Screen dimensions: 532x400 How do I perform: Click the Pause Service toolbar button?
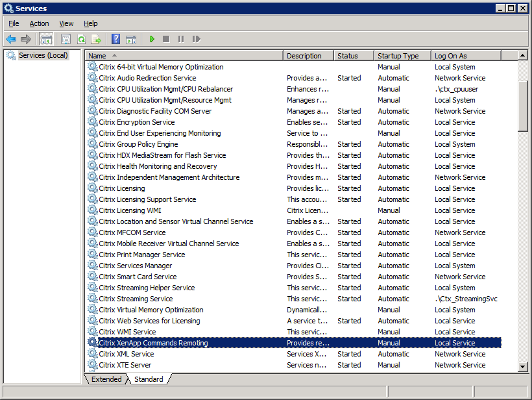click(181, 40)
